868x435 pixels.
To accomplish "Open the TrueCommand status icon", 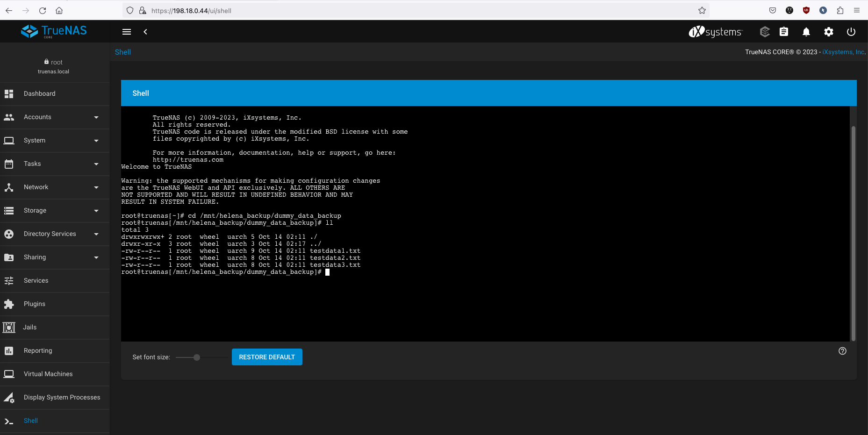I will 765,32.
